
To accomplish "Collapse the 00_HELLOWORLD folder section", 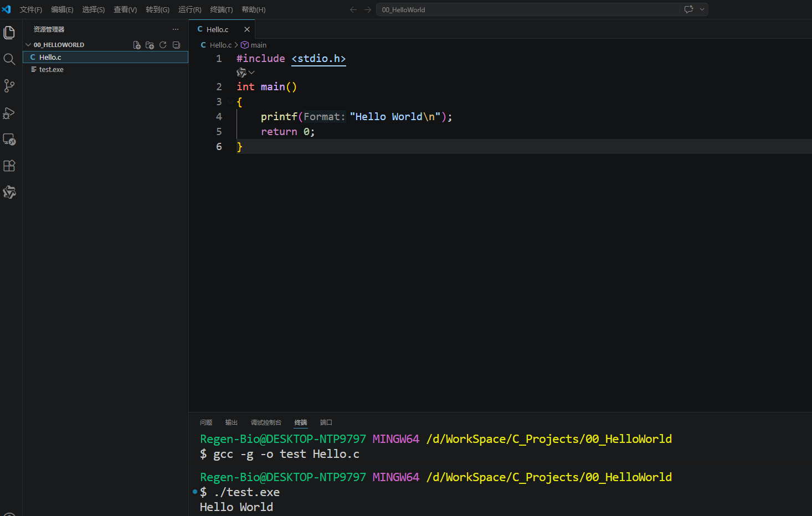I will point(28,45).
